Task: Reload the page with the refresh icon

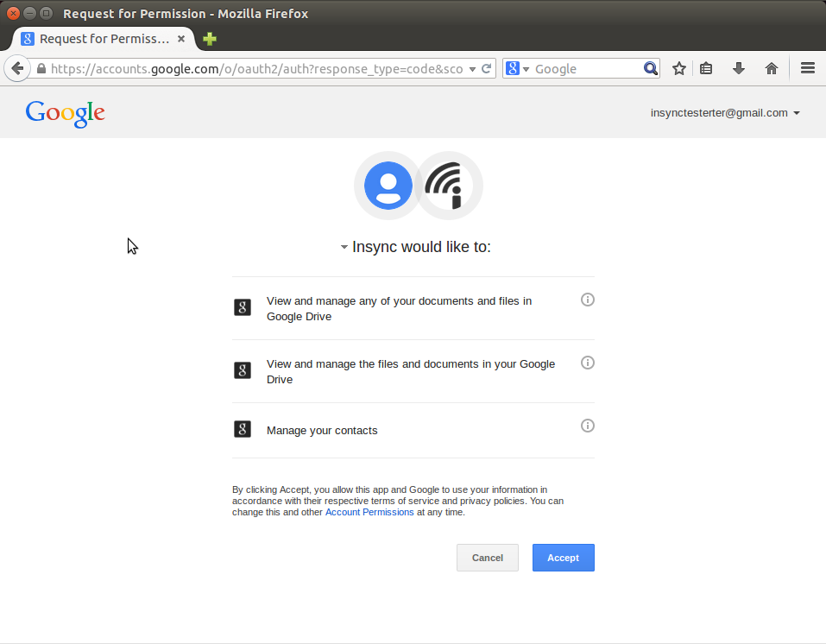Action: (487, 68)
